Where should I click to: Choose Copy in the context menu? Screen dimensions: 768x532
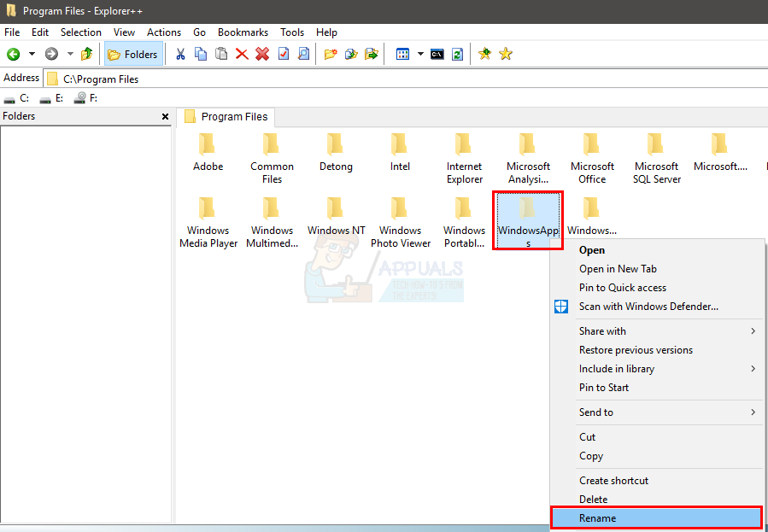(x=659, y=456)
